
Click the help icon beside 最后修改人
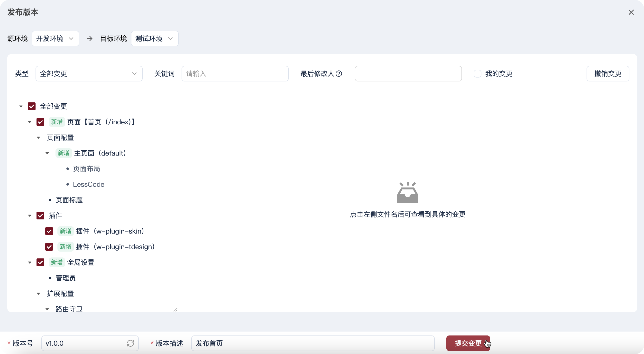[339, 74]
